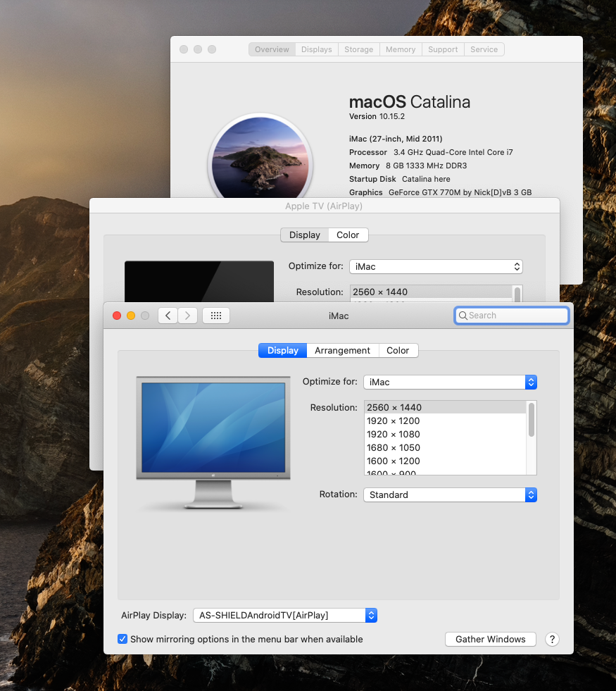Screen dimensions: 616x691
Task: Show all preferences with the grid icon
Action: pos(215,316)
